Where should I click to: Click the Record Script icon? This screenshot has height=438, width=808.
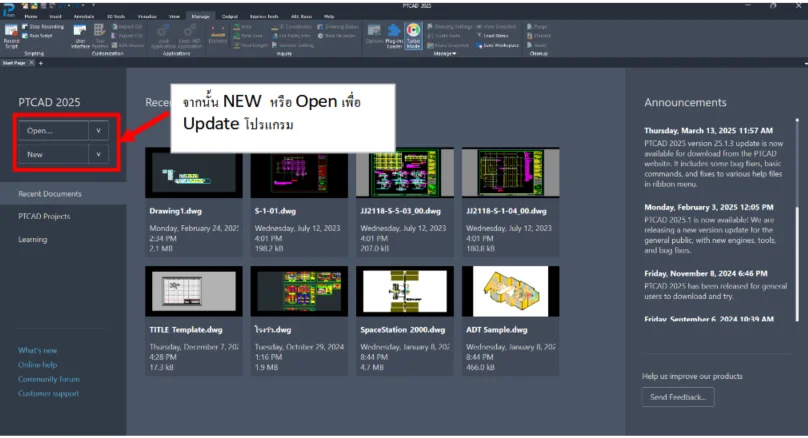point(11,36)
